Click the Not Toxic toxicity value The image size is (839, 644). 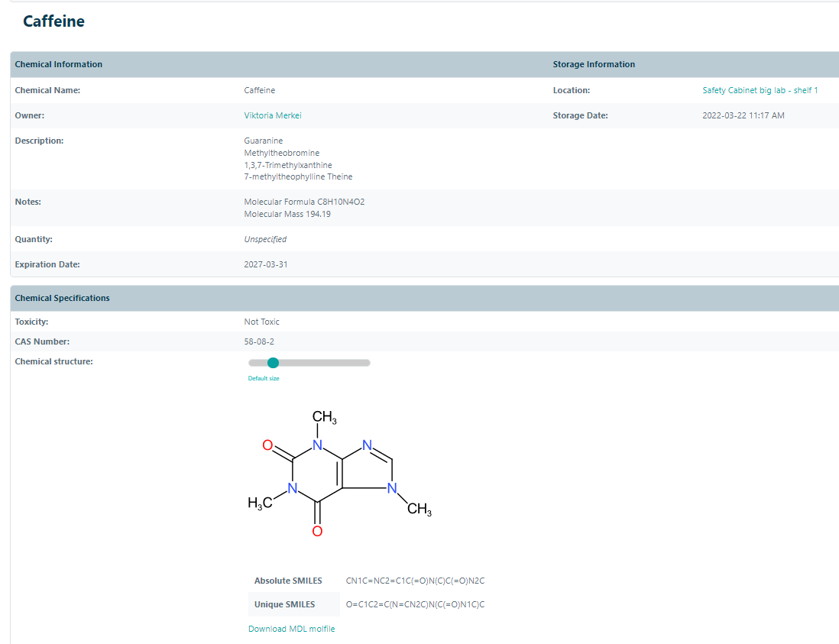tap(261, 322)
